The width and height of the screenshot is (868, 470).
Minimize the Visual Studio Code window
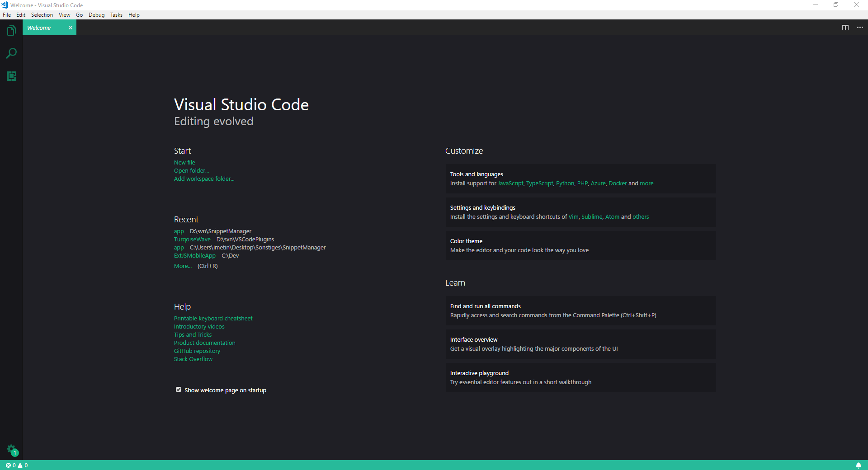pyautogui.click(x=816, y=5)
